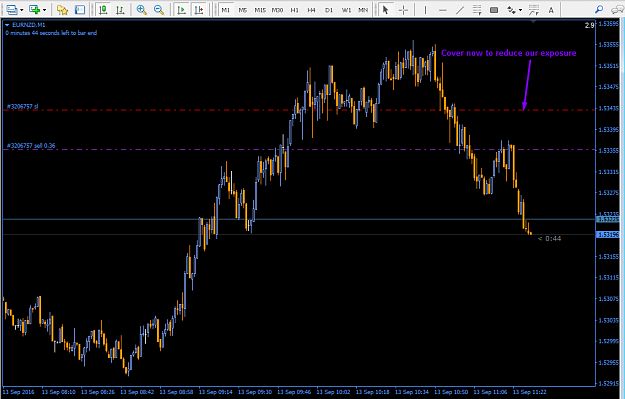Toggle the blue panel window icon
This screenshot has width=625, height=399.
click(x=80, y=10)
